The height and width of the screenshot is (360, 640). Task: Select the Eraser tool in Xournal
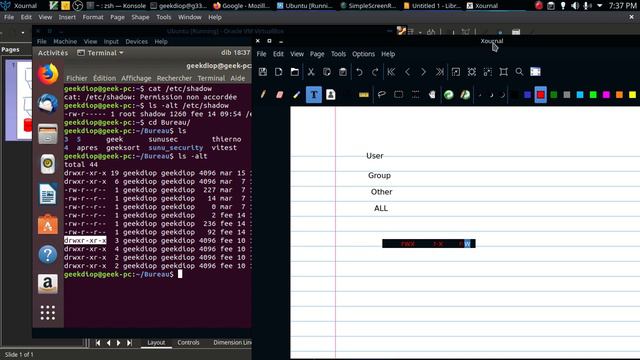280,95
